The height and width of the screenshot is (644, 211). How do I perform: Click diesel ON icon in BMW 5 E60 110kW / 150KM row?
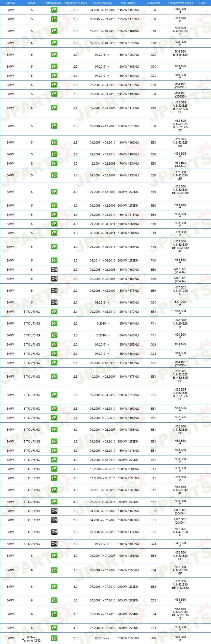[x=54, y=270]
